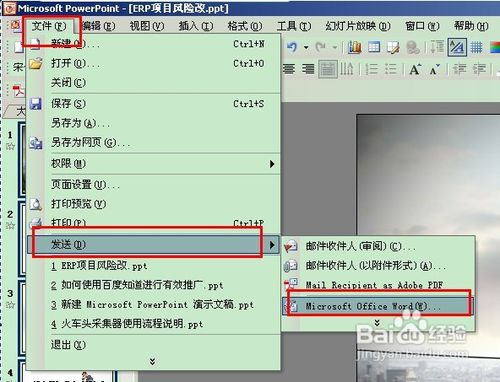
Task: Toggle the bulleted list button
Action: [x=391, y=69]
